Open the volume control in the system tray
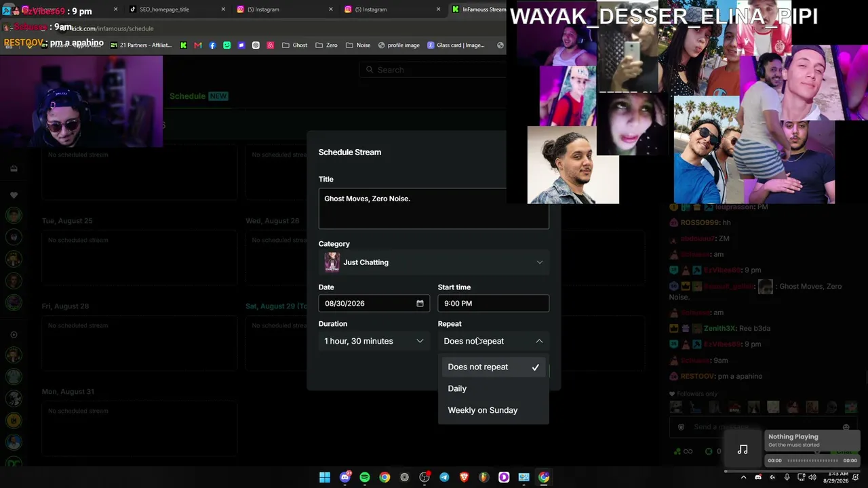The image size is (868, 488). pyautogui.click(x=812, y=477)
